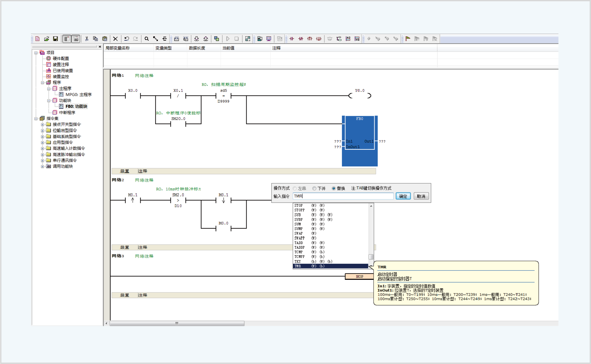Open the FB0: 功能块 program

76,106
